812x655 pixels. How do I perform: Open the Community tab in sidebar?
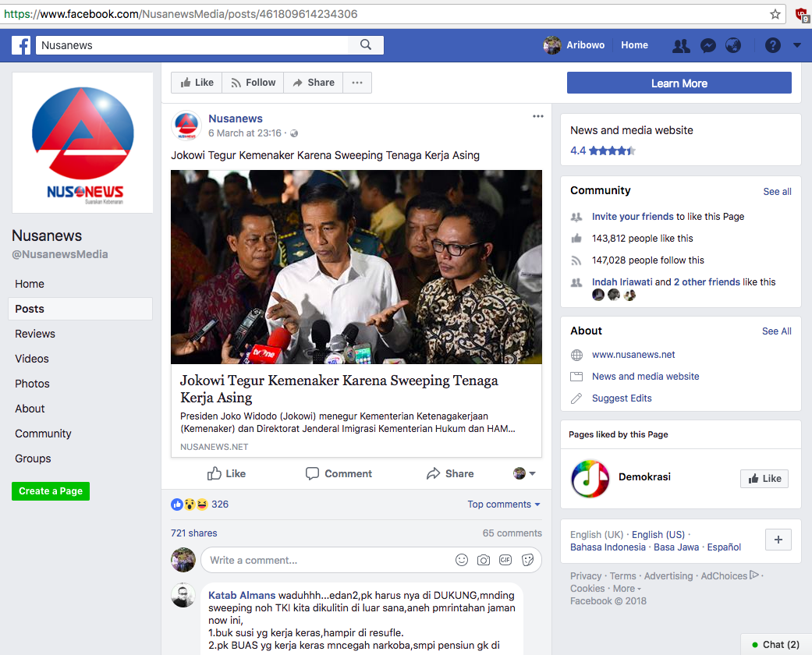43,434
